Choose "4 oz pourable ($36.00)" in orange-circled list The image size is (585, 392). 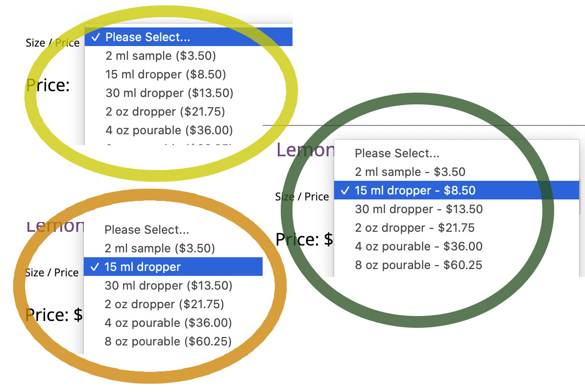168,323
